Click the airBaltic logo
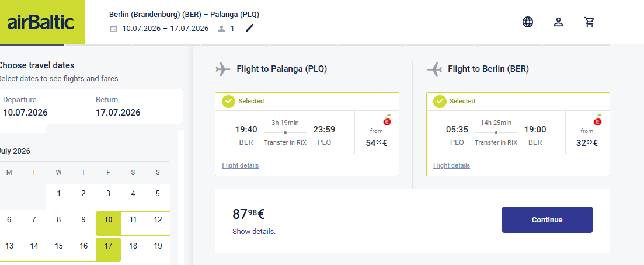Screen dimensions: 644x265 pos(41,22)
